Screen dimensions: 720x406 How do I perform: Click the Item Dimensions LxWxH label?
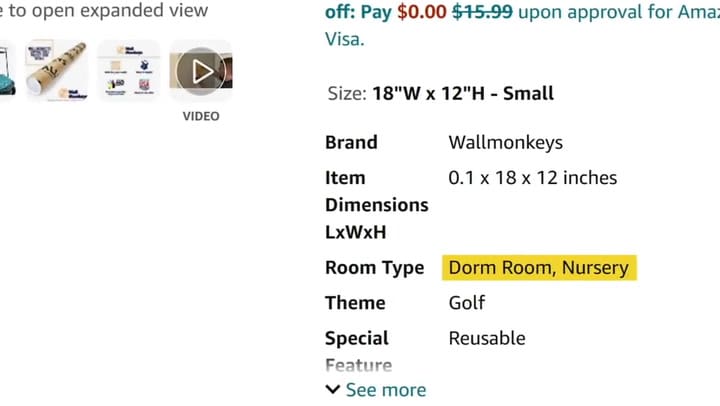point(376,205)
